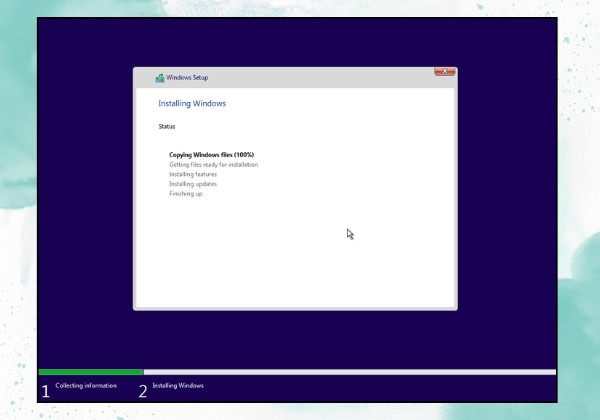The image size is (600, 420).
Task: Click step 1 'Collecting information' label
Action: [86, 386]
